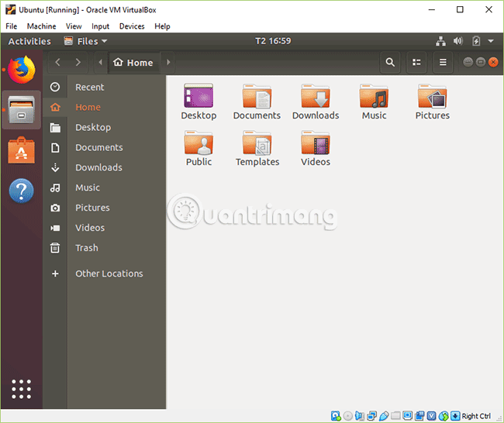Open VirtualBox Machine menu

[41, 26]
